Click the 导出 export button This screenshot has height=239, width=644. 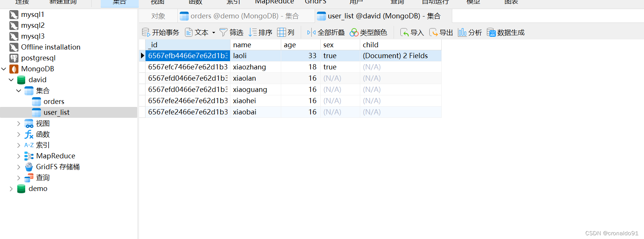pyautogui.click(x=441, y=33)
